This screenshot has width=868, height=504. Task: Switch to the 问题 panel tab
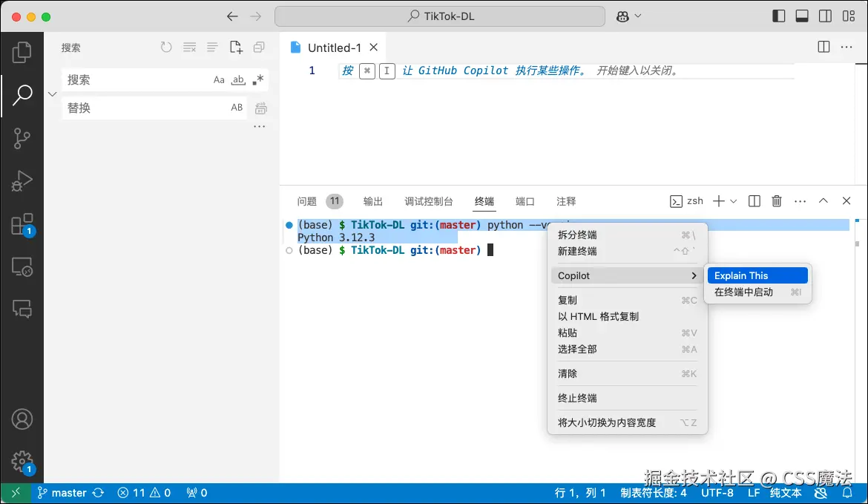pos(320,201)
